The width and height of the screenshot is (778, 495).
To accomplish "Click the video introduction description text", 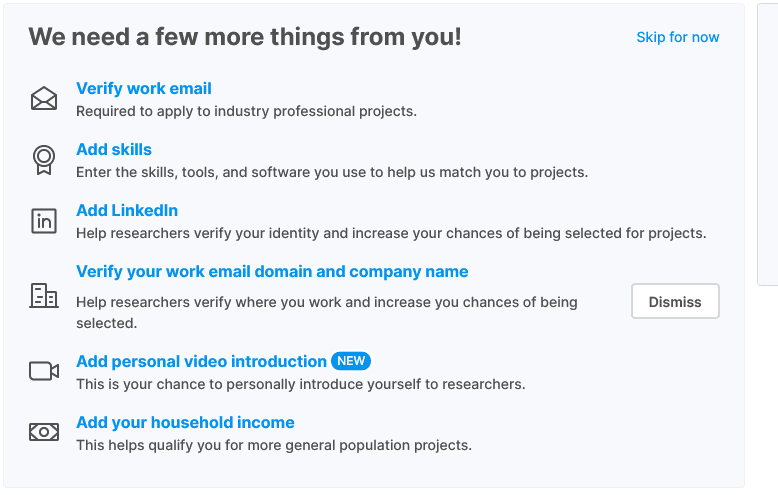I will pyautogui.click(x=300, y=383).
